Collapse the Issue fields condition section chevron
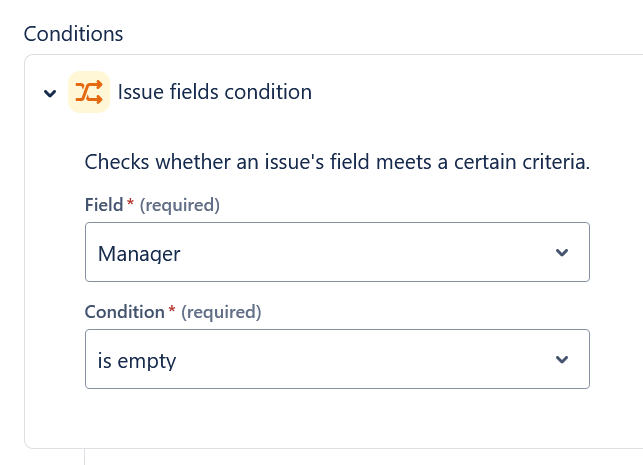Image resolution: width=643 pixels, height=465 pixels. point(50,93)
